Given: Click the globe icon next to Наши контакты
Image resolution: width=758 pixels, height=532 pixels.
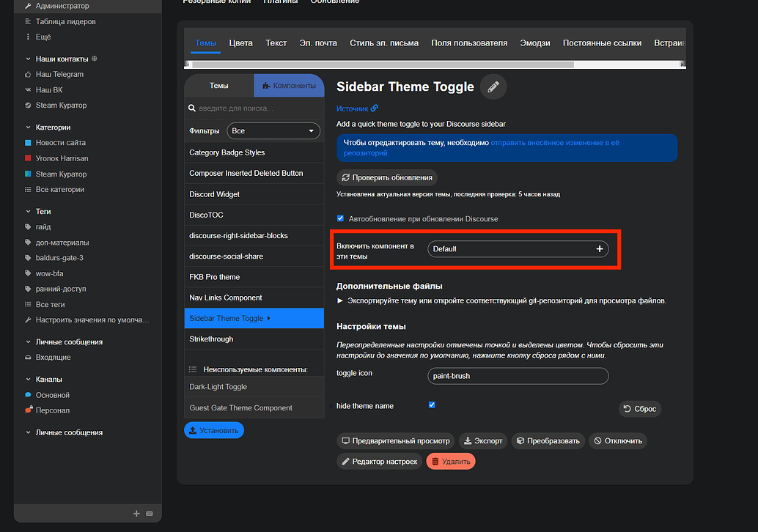Looking at the screenshot, I should click(x=95, y=59).
